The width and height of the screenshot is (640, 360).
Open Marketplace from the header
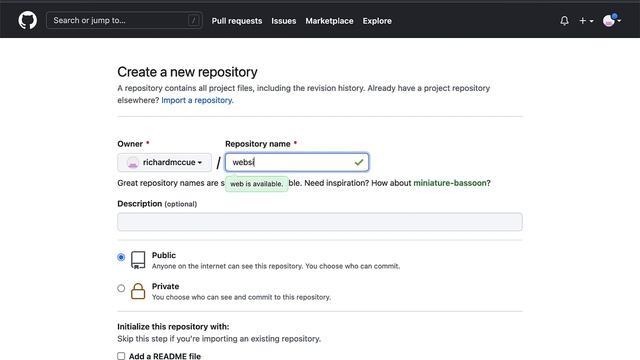click(329, 21)
